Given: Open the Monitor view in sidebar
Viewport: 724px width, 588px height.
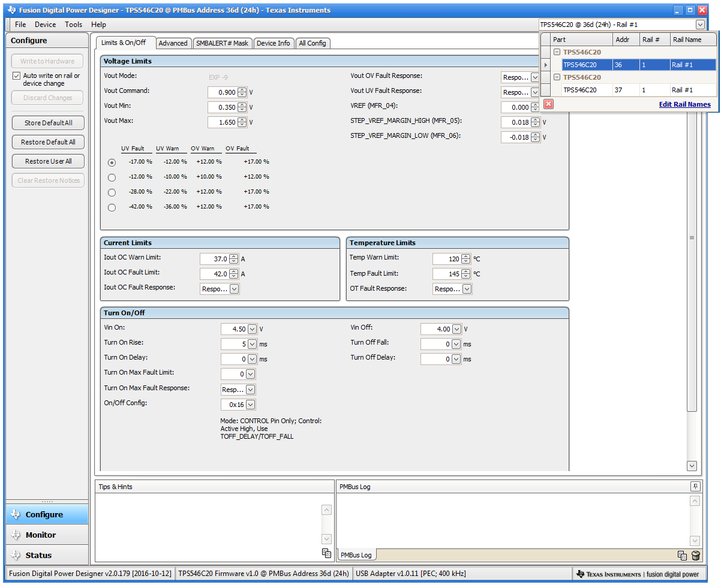Looking at the screenshot, I should 41,535.
